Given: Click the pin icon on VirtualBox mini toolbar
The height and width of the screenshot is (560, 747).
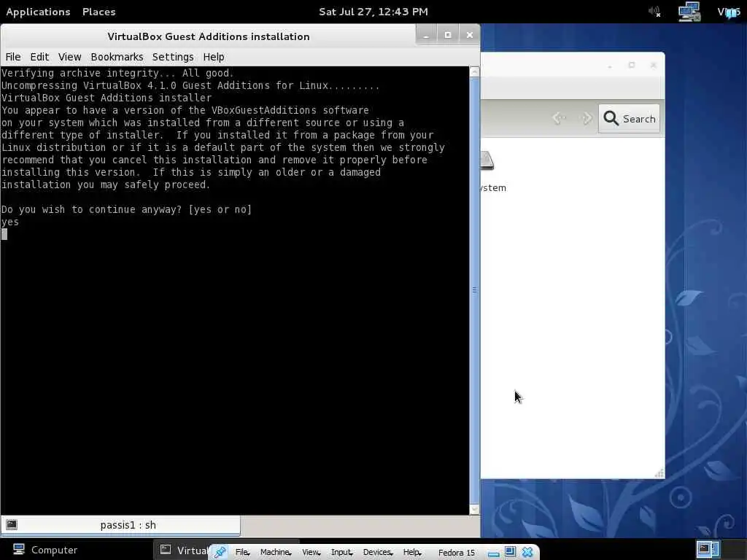Looking at the screenshot, I should pos(220,553).
